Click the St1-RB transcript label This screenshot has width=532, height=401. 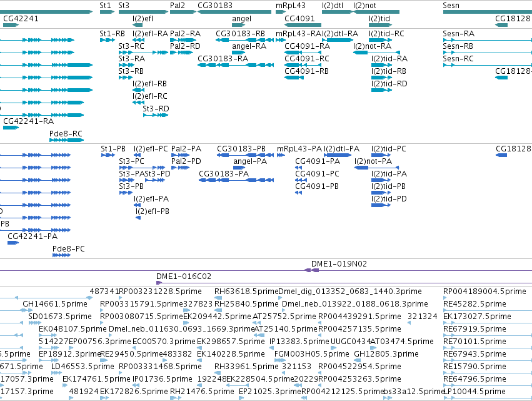(x=113, y=34)
